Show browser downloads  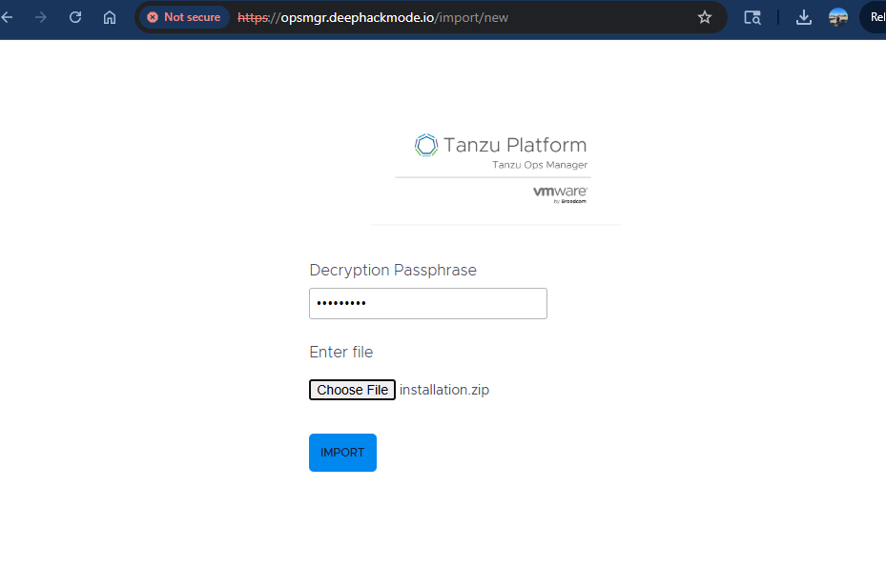[803, 17]
